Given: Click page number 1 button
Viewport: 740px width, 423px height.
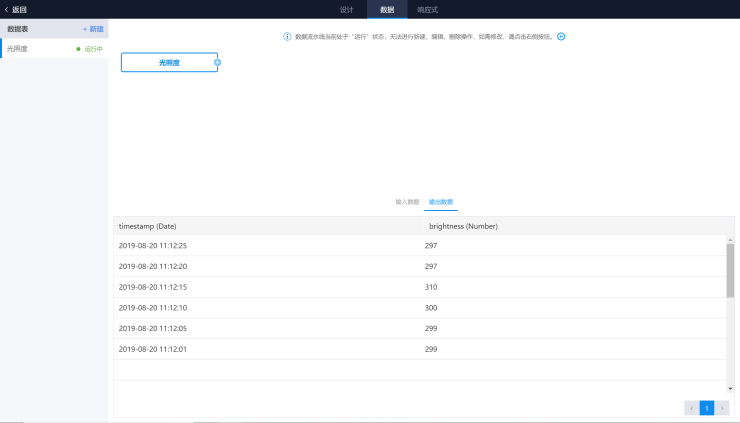Looking at the screenshot, I should [x=706, y=408].
